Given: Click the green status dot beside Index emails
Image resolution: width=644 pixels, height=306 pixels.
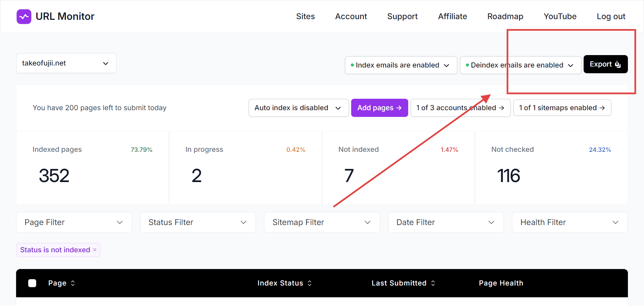Looking at the screenshot, I should [352, 65].
